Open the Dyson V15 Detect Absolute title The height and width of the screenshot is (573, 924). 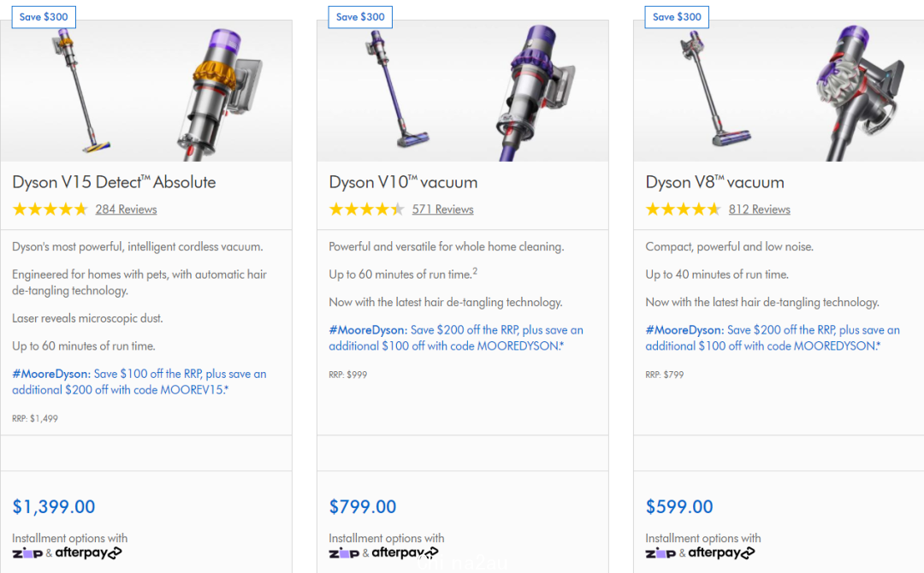115,182
